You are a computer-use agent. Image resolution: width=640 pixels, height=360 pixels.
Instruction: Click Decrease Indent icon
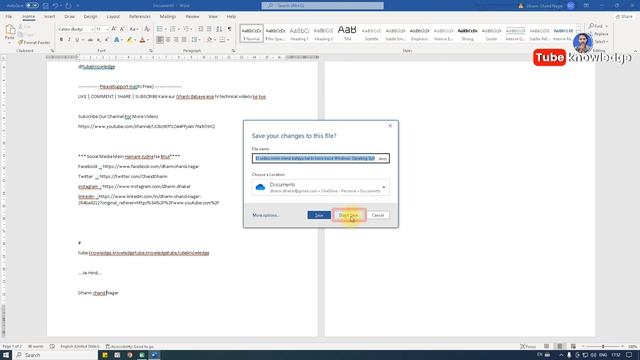[201, 29]
